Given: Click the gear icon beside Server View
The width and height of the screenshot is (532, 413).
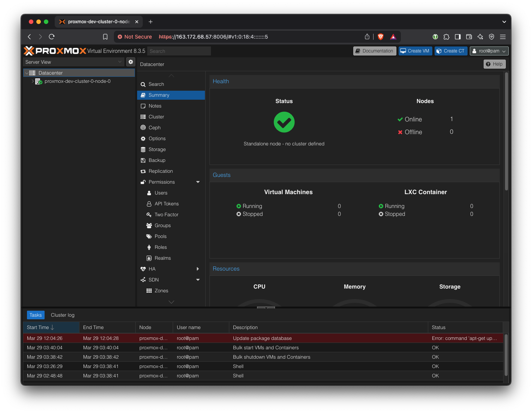Looking at the screenshot, I should [x=131, y=62].
